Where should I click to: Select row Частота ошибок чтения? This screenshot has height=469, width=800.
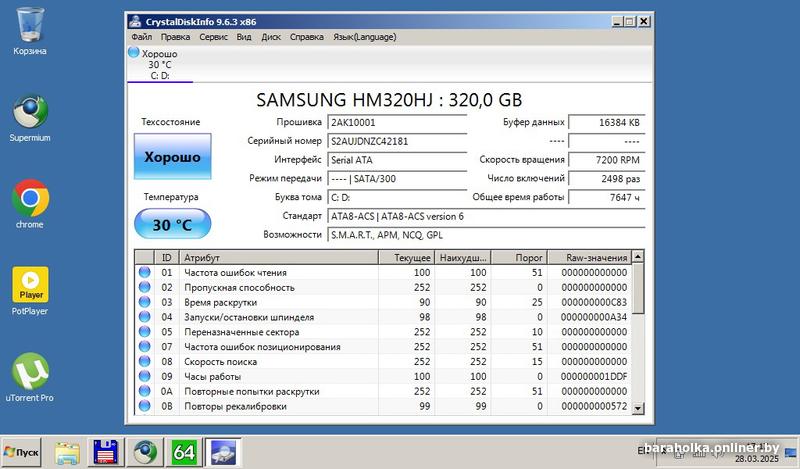coord(383,272)
